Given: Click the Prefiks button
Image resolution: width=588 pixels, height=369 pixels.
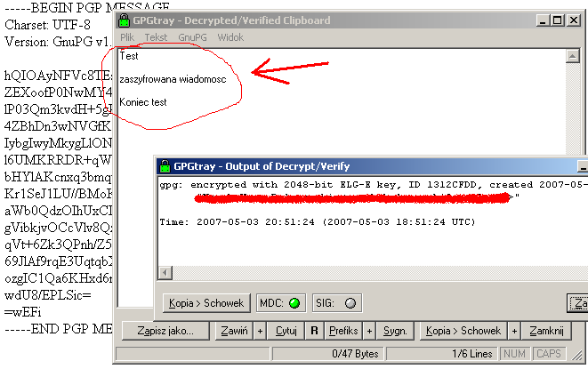Looking at the screenshot, I should pos(343,331).
